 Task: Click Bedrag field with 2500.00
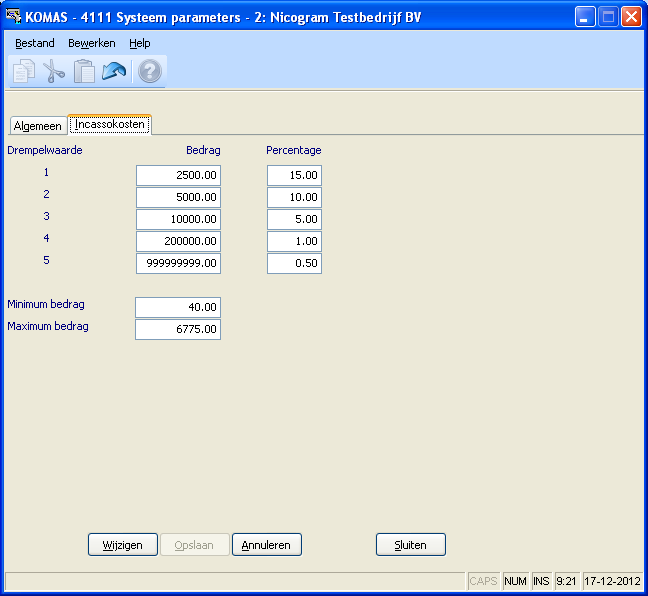[x=179, y=175]
